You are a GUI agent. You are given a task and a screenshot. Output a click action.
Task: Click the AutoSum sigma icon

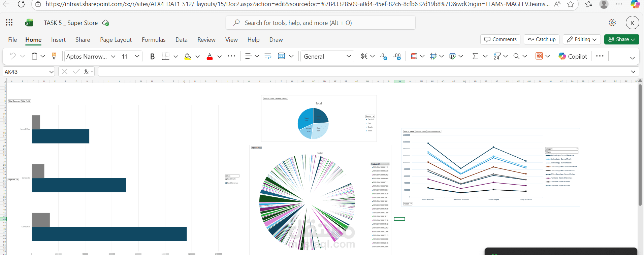[475, 56]
